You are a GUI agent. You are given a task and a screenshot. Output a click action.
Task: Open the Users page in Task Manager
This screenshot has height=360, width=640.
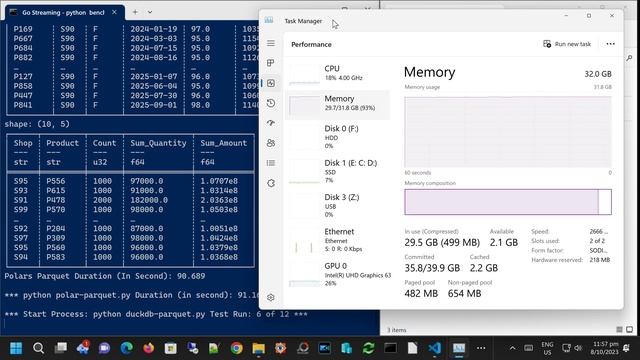271,143
